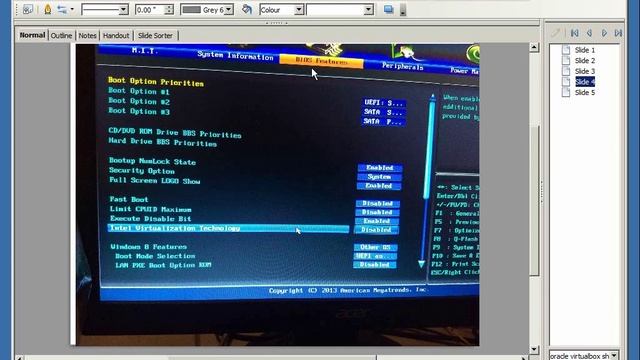Switch to the Handout view tab
The image size is (640, 360).
[x=116, y=36]
